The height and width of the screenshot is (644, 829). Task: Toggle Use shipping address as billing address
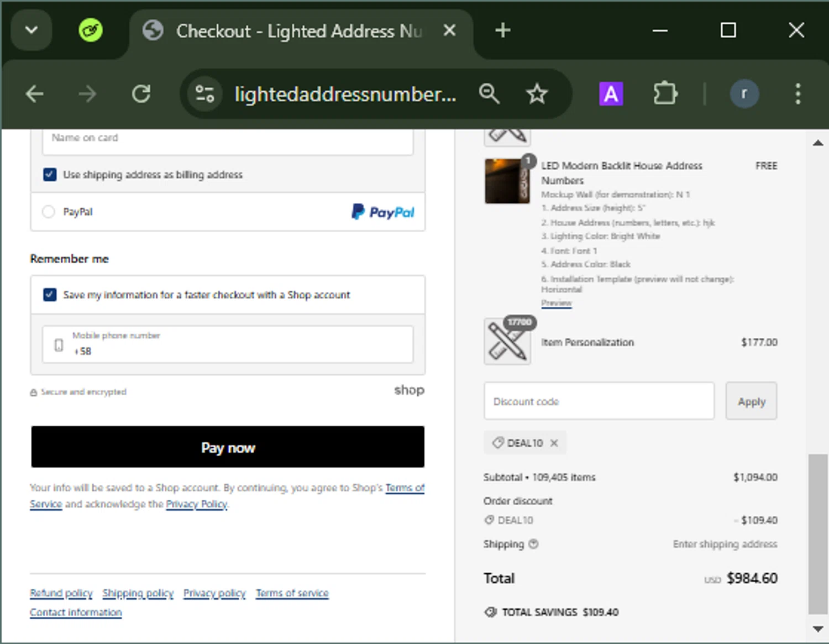50,175
